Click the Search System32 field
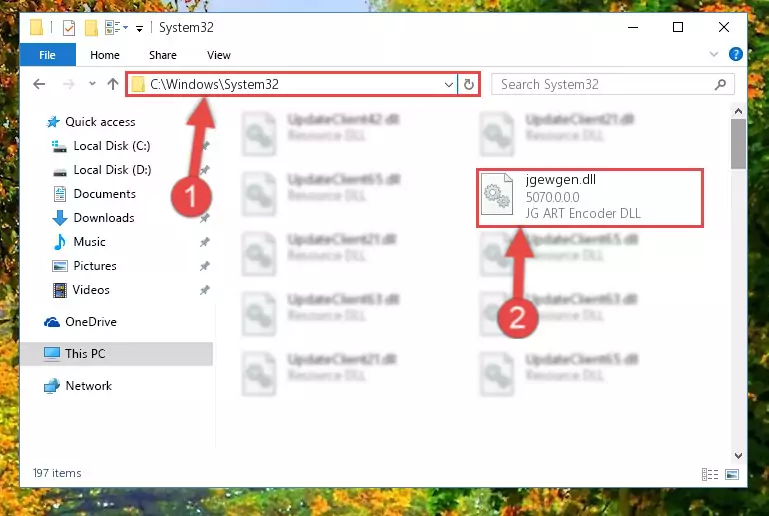Image resolution: width=769 pixels, height=516 pixels. coord(613,84)
